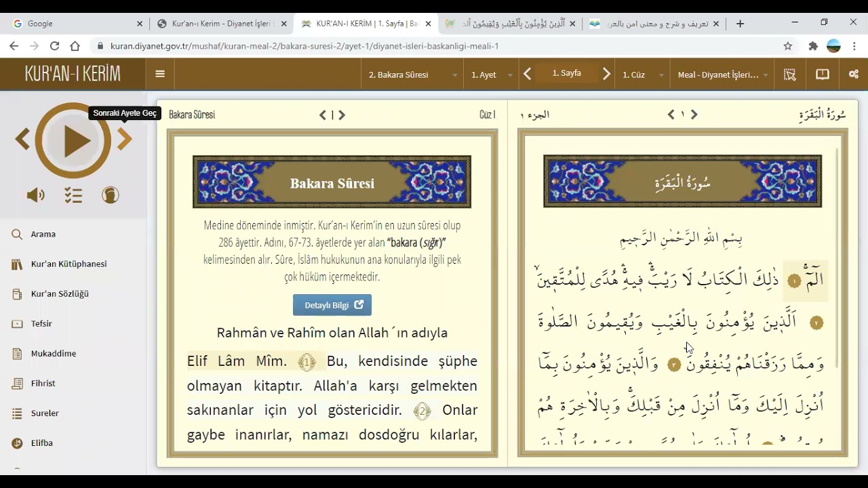868x488 pixels.
Task: Choose reciter via headphone person icon
Action: (111, 195)
